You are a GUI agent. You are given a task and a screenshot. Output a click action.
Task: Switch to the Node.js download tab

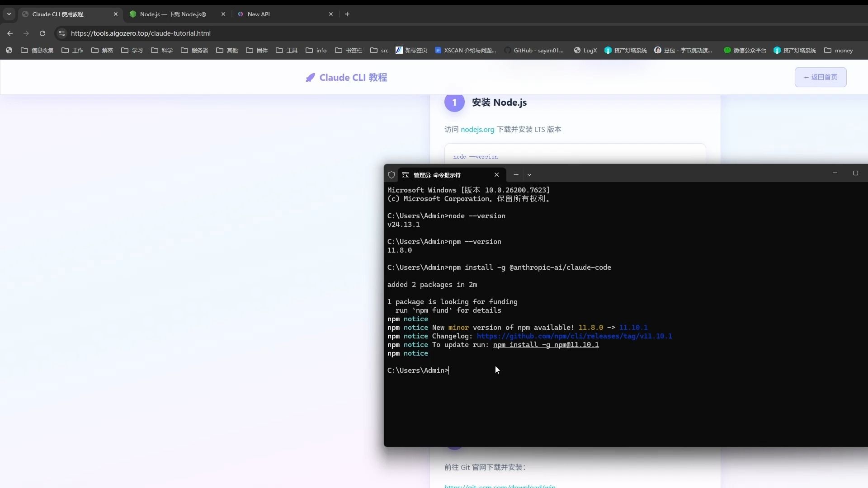[173, 14]
